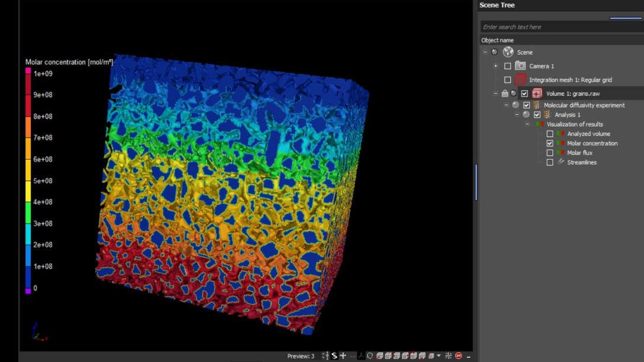This screenshot has height=362, width=644.
Task: Check the Streamlines visibility checkbox
Action: [x=550, y=162]
